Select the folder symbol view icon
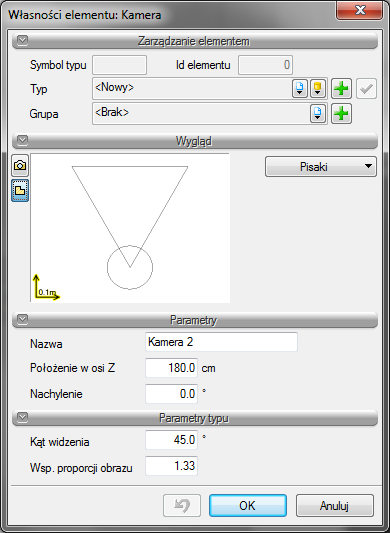 point(20,191)
